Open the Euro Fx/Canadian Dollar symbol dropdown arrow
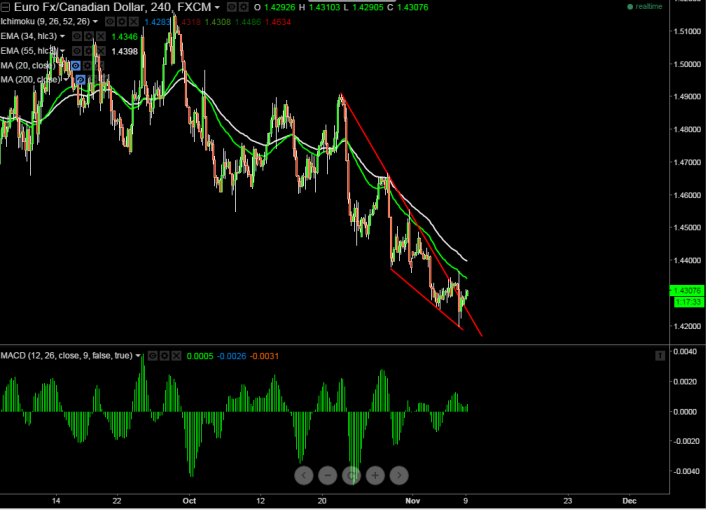This screenshot has height=510, width=706. (217, 7)
